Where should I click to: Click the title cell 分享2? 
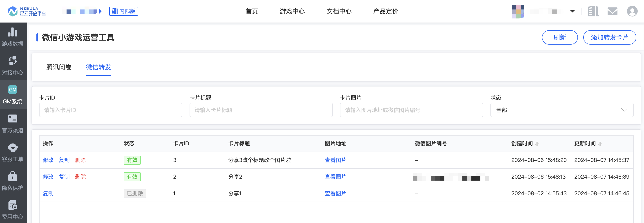(x=235, y=177)
